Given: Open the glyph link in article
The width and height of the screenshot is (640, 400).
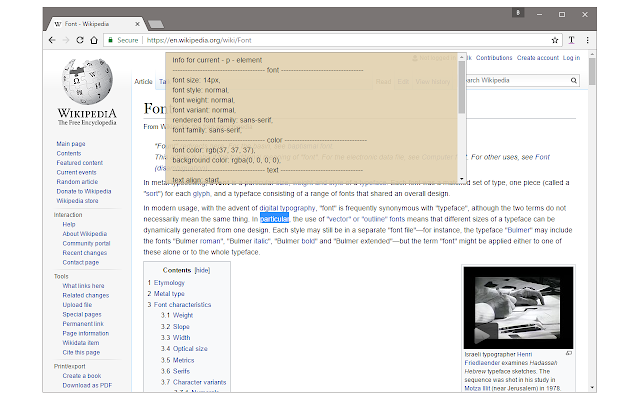Looking at the screenshot, I should (x=201, y=193).
